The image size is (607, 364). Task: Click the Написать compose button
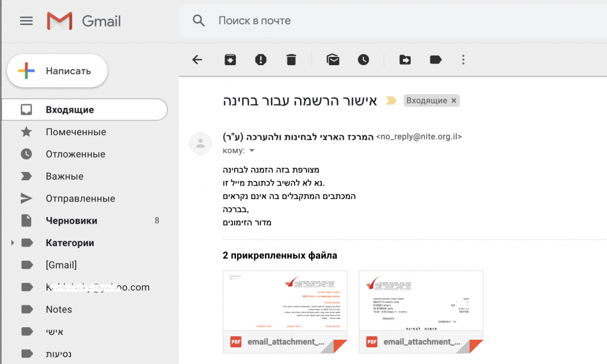[57, 71]
